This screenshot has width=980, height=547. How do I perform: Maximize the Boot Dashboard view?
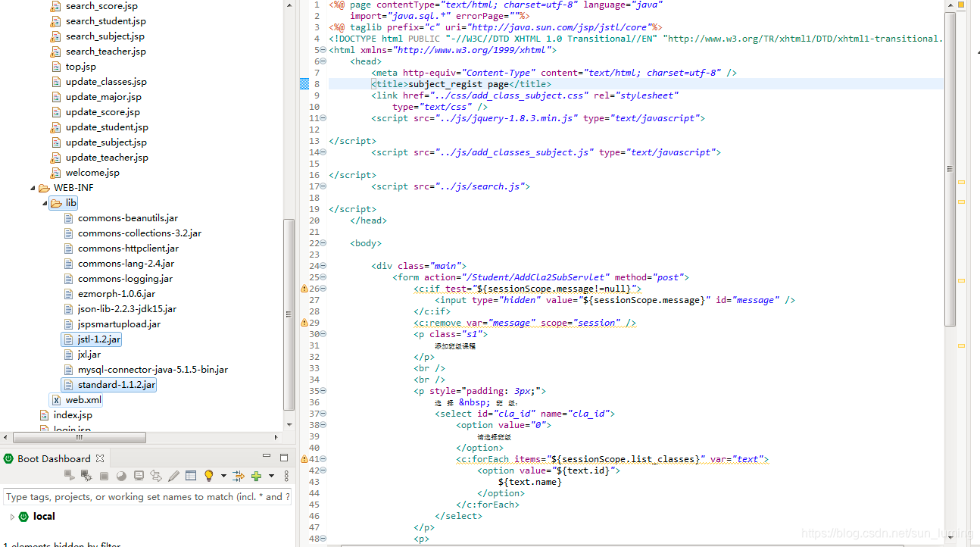click(283, 458)
